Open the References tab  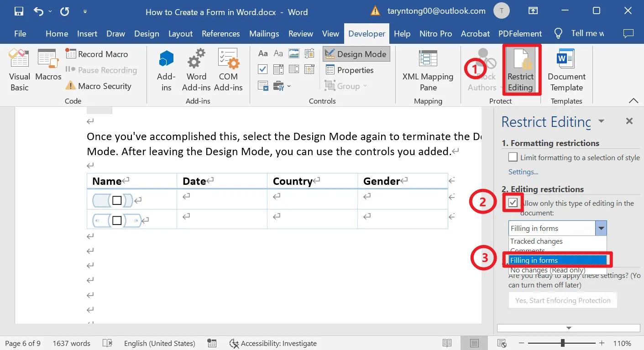(221, 33)
